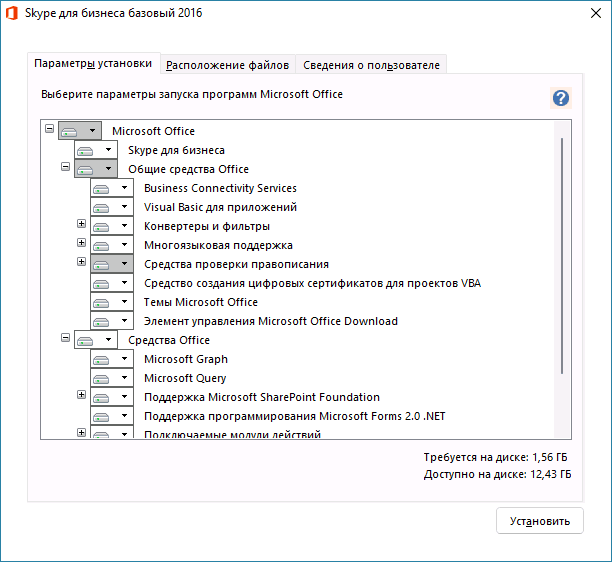
Task: Select Microsoft Query tree label
Action: (185, 378)
